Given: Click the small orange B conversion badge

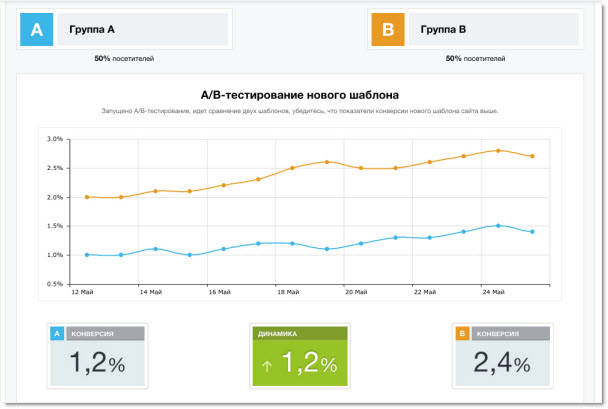Looking at the screenshot, I should [462, 333].
